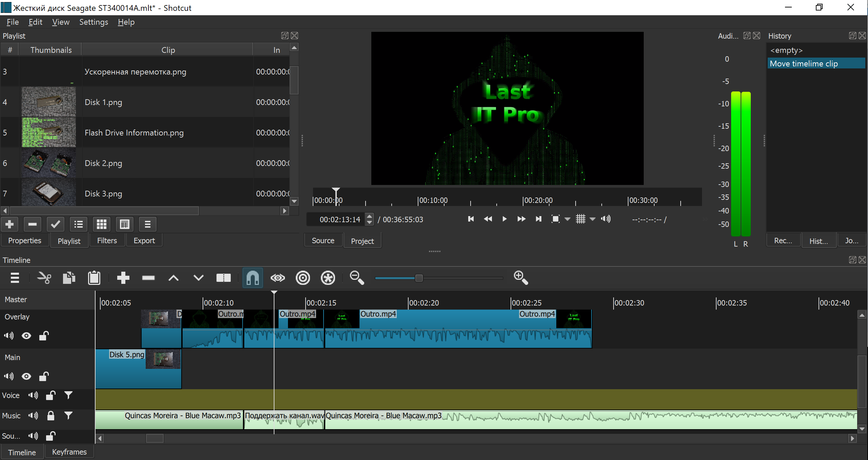This screenshot has height=460, width=868.
Task: Hide the Overlay track with eye icon
Action: [26, 336]
